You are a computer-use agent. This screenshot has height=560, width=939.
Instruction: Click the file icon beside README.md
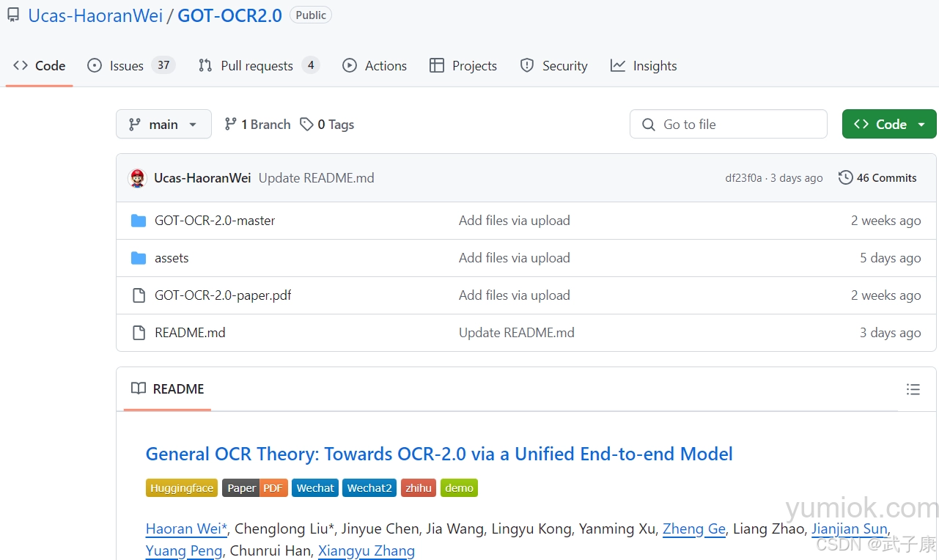point(139,332)
